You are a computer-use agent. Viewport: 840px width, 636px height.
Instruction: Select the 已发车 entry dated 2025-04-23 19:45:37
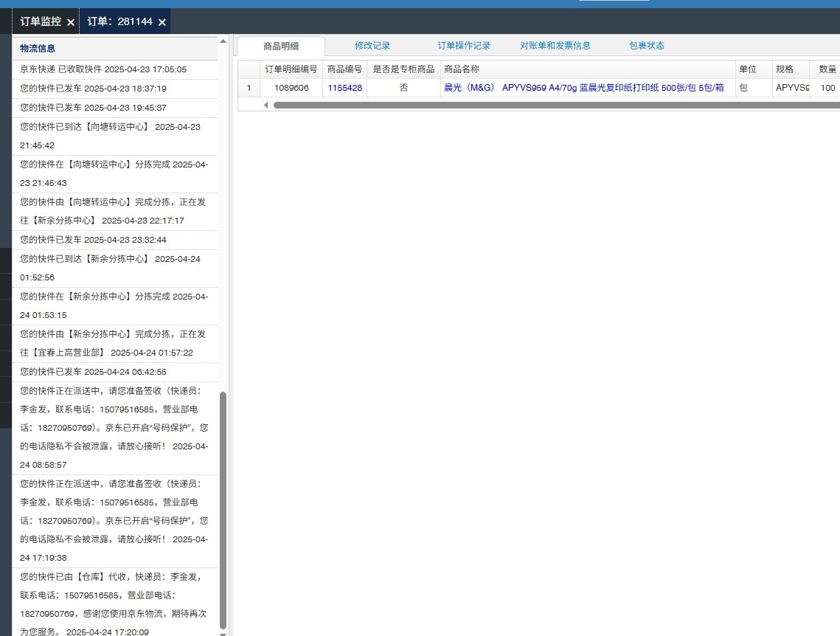pyautogui.click(x=115, y=108)
